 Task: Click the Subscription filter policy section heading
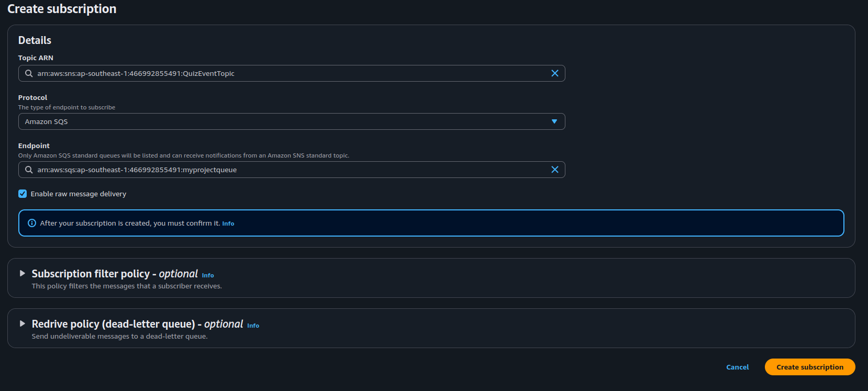[x=114, y=274]
